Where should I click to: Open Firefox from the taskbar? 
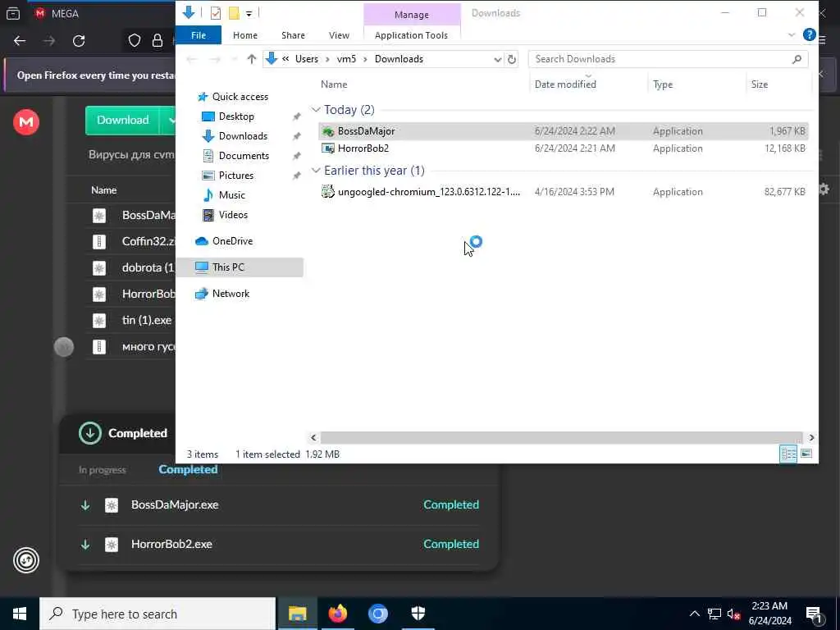(337, 614)
